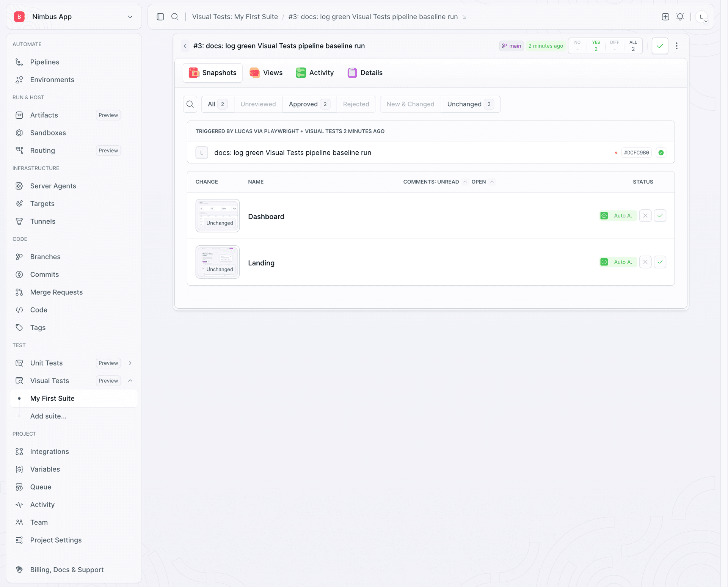Go back using the left chevron
Image resolution: width=728 pixels, height=587 pixels.
point(185,46)
